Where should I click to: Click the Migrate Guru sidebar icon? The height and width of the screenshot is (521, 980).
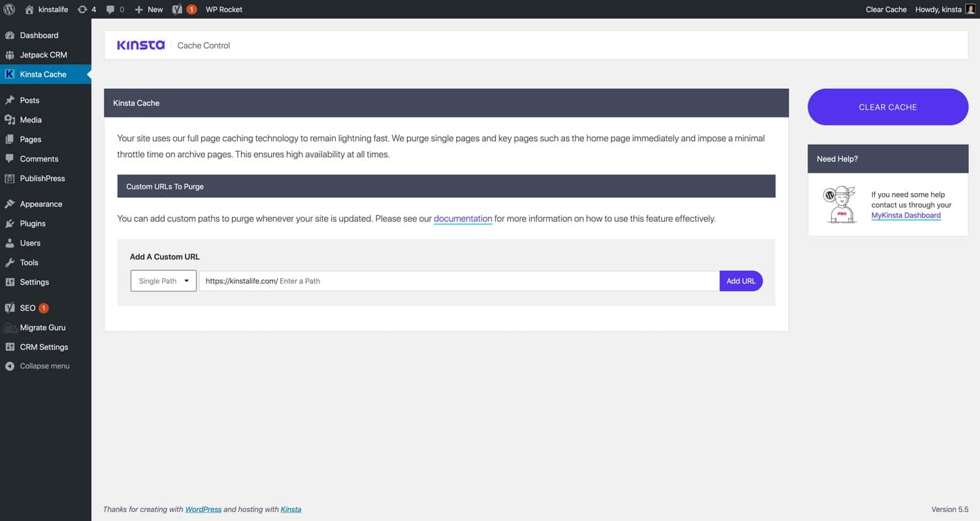pyautogui.click(x=10, y=327)
